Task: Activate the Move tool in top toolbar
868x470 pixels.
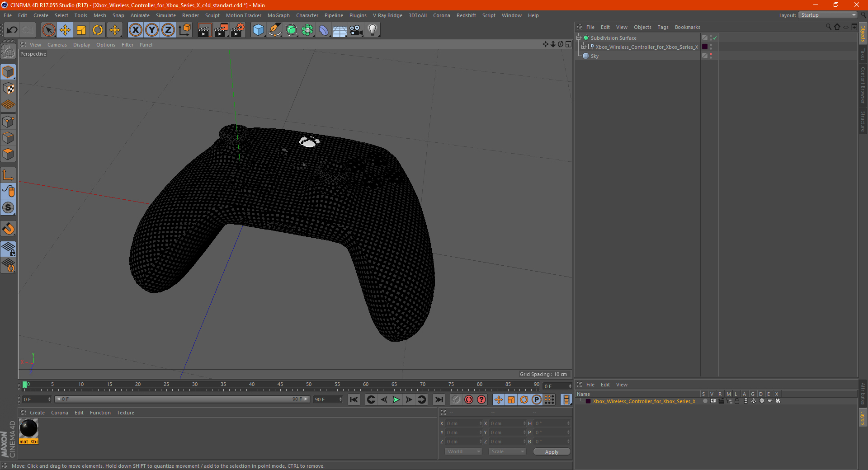Action: point(65,30)
